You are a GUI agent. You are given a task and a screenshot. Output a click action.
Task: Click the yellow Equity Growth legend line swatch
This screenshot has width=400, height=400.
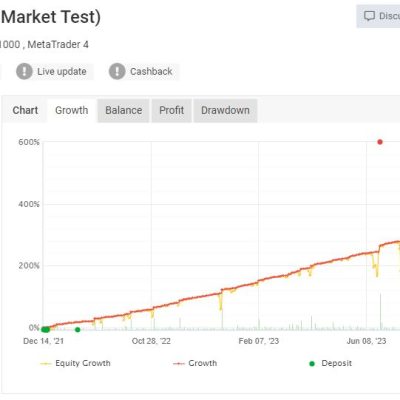pyautogui.click(x=45, y=364)
